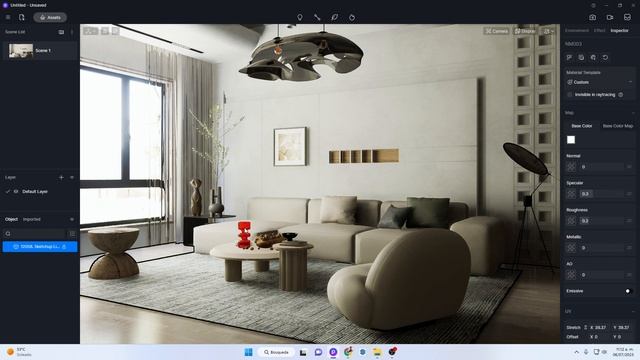The image size is (640, 360).
Task: Click the first material action icon
Action: click(x=569, y=58)
